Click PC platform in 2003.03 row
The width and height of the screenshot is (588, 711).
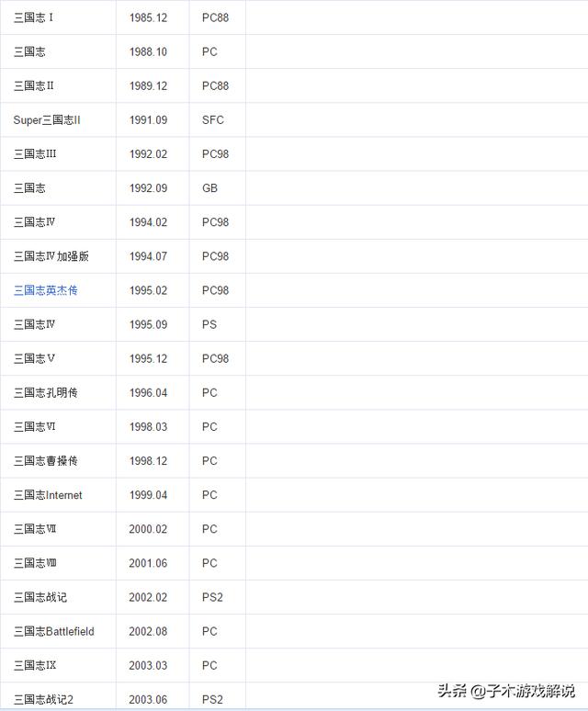(x=209, y=666)
